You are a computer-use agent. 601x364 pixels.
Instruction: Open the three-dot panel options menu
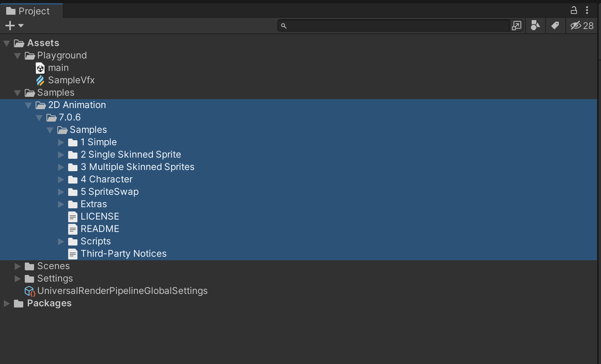click(x=587, y=10)
